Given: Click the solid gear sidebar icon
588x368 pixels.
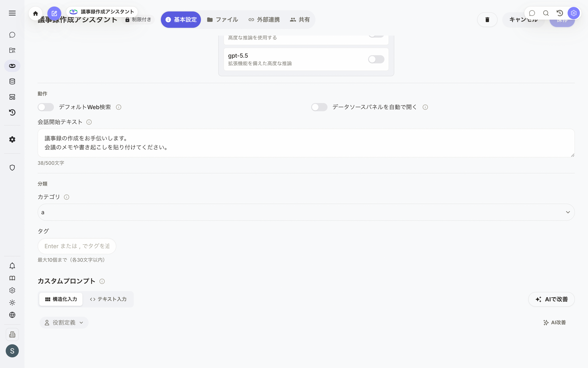Looking at the screenshot, I should (12, 139).
